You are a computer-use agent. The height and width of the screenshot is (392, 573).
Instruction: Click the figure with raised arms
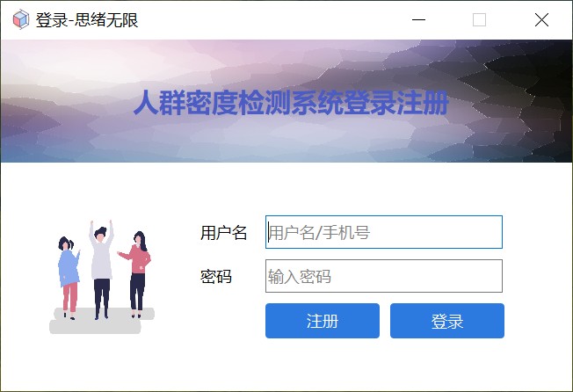[x=101, y=270]
